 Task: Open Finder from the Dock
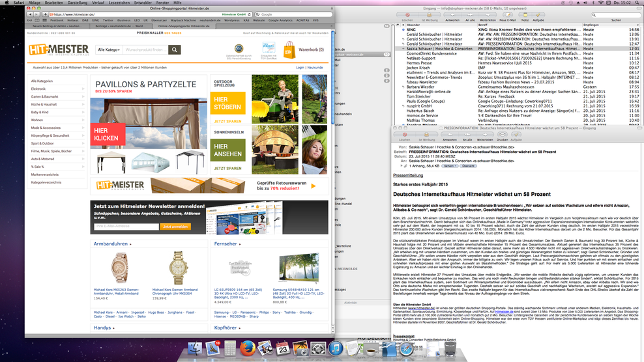coord(195,348)
